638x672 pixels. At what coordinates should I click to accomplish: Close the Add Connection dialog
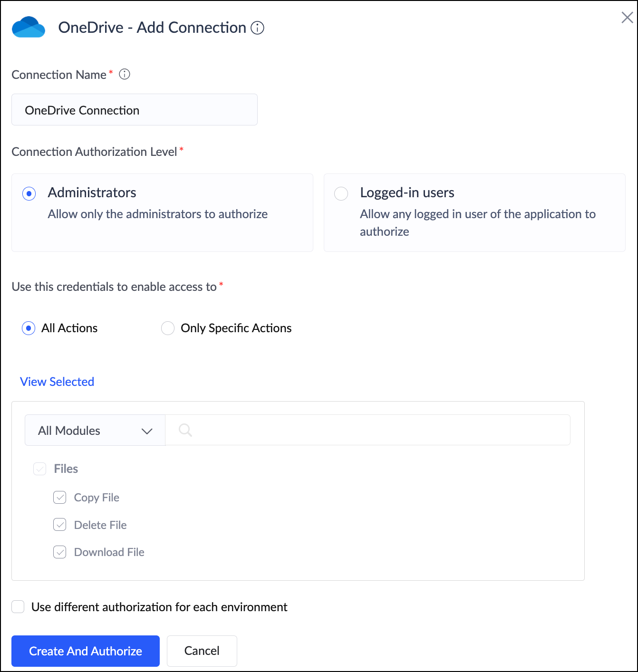click(x=627, y=18)
